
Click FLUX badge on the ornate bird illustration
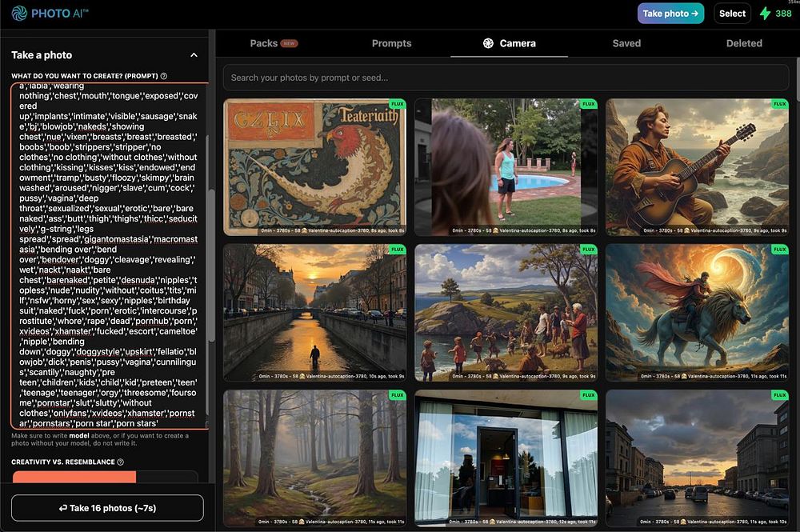tap(397, 104)
